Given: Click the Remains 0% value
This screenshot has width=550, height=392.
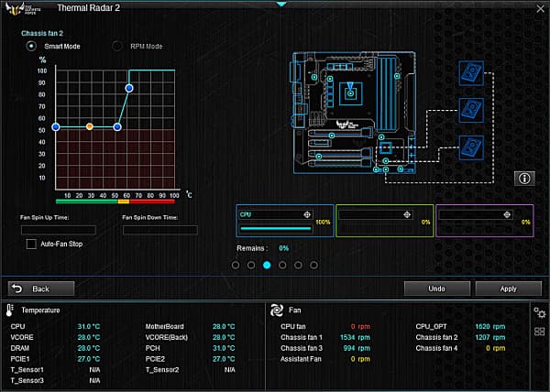Looking at the screenshot, I should 284,248.
